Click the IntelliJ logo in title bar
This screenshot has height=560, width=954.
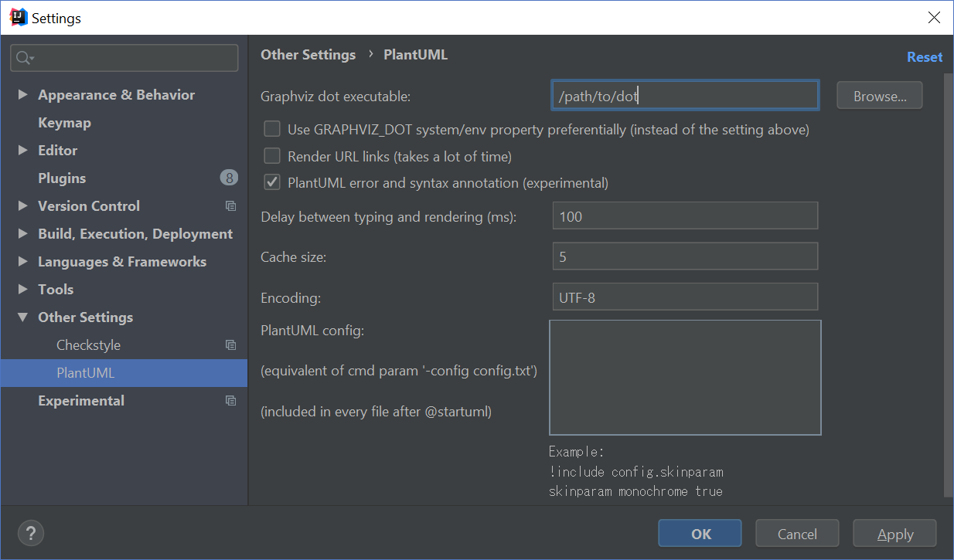click(x=19, y=17)
